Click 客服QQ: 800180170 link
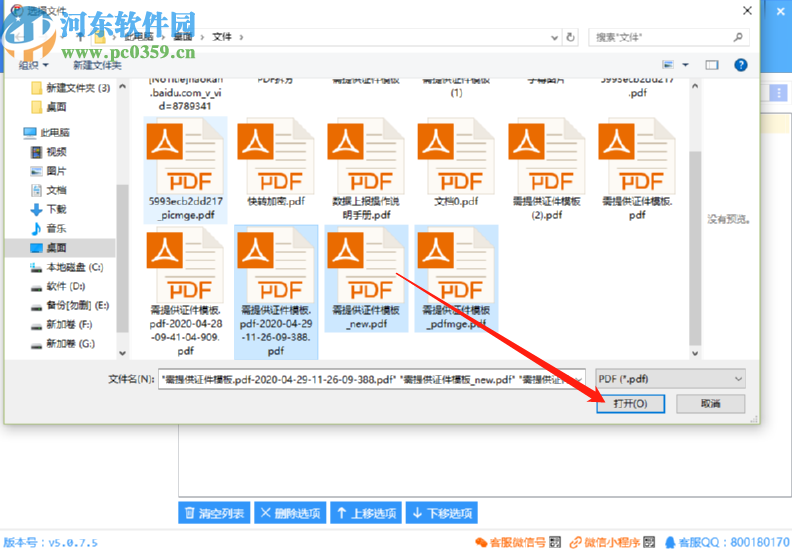The height and width of the screenshot is (554, 792). click(x=727, y=542)
